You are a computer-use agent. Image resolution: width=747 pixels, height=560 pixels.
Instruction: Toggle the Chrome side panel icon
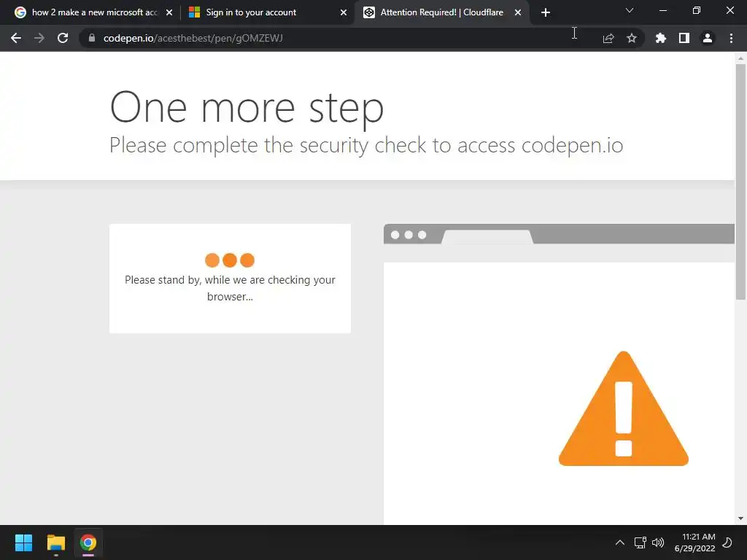tap(684, 38)
